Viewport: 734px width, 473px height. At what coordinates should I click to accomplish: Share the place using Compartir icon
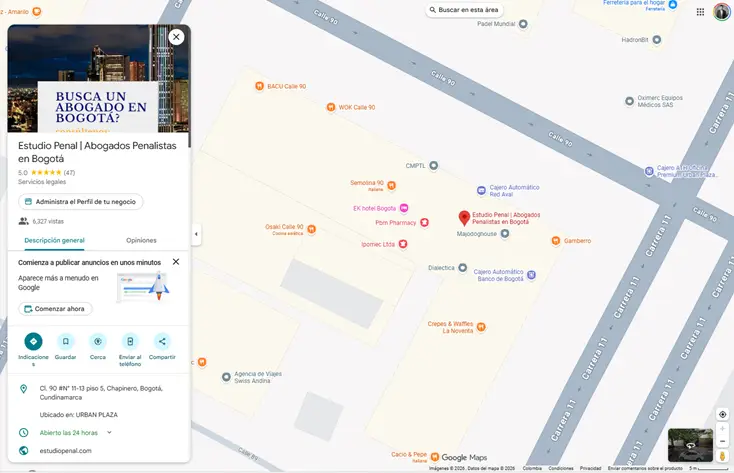coord(162,341)
